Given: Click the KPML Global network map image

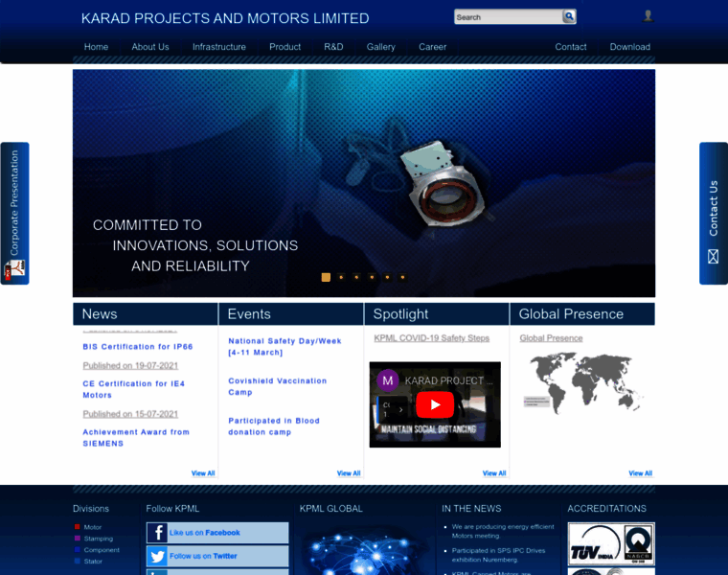Looking at the screenshot, I should pos(364,549).
